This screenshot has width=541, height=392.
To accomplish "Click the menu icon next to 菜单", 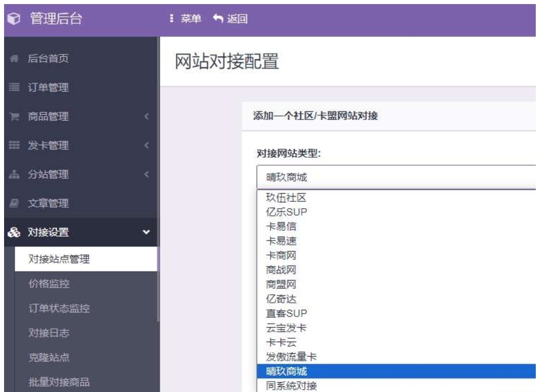I will (x=169, y=17).
